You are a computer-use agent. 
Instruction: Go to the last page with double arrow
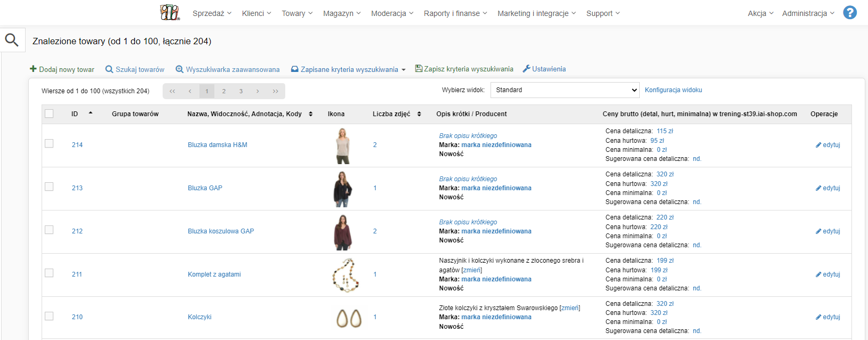[x=275, y=91]
